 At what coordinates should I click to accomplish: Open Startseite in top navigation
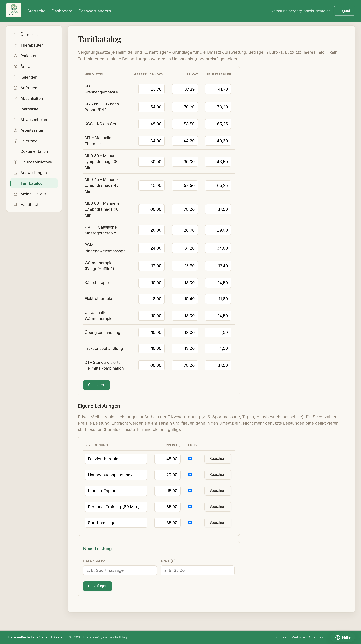click(x=36, y=11)
